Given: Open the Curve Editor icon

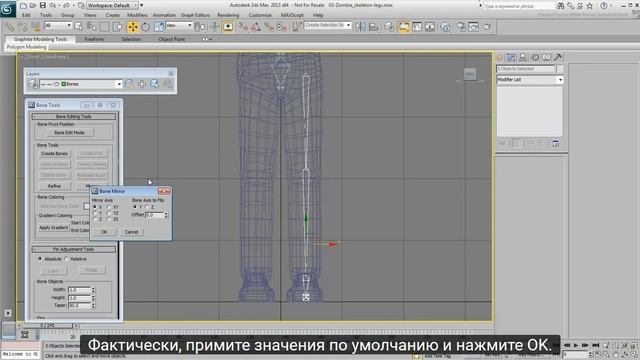Looking at the screenshot, I should tap(417, 27).
